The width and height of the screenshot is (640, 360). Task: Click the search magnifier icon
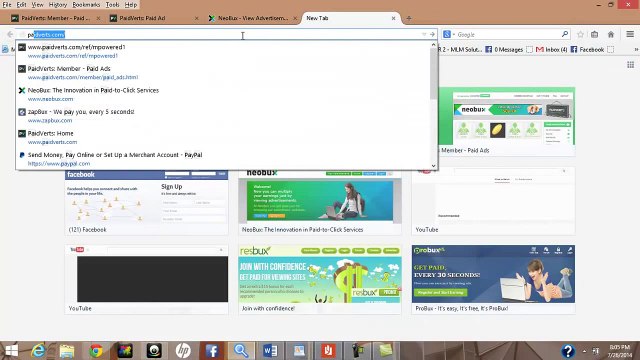click(565, 34)
